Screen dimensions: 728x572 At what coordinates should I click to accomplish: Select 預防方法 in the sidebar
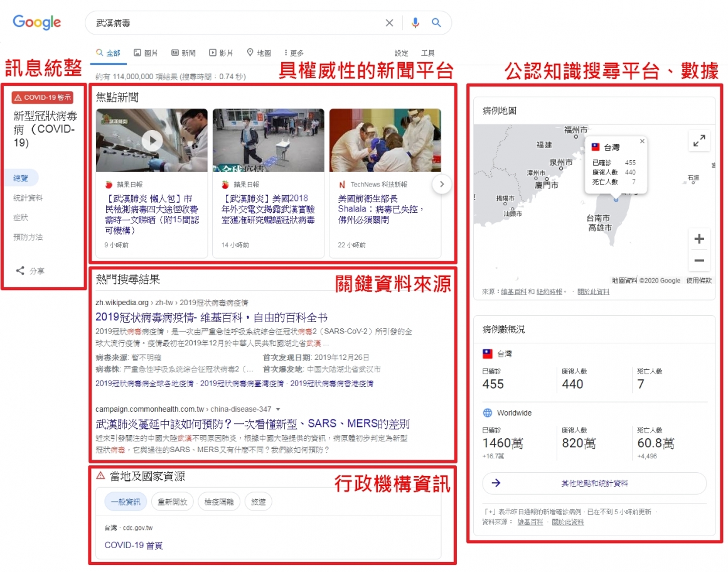tap(28, 237)
